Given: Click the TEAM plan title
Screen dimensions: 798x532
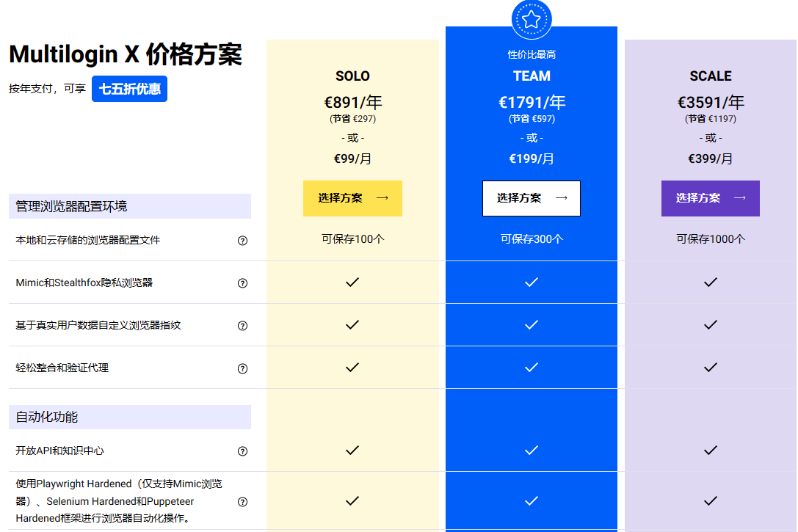Looking at the screenshot, I should click(532, 76).
